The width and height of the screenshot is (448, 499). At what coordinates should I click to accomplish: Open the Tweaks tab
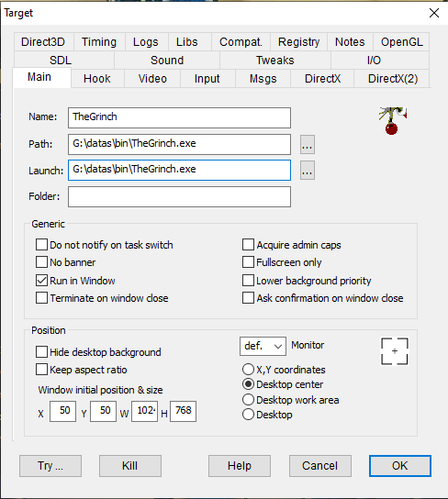click(x=275, y=60)
